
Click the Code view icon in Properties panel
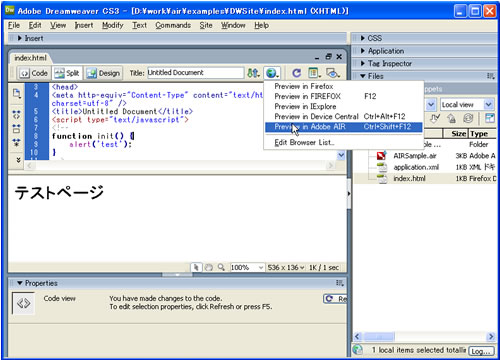coord(23,303)
